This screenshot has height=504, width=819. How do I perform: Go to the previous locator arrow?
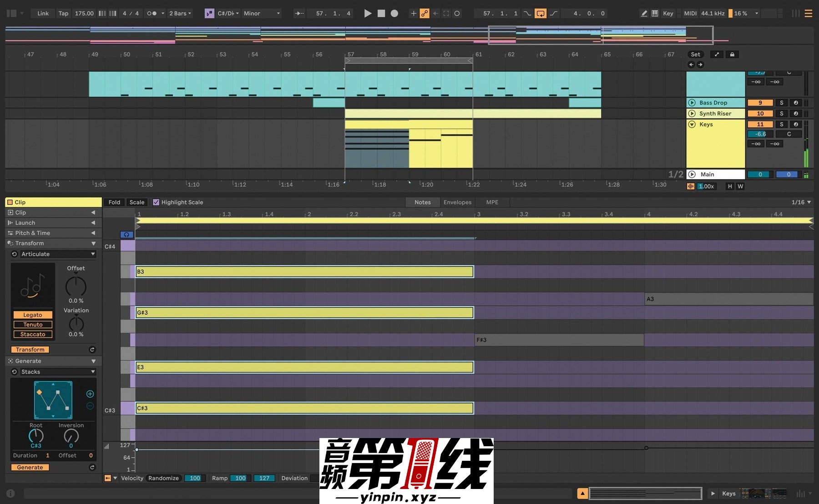[691, 65]
